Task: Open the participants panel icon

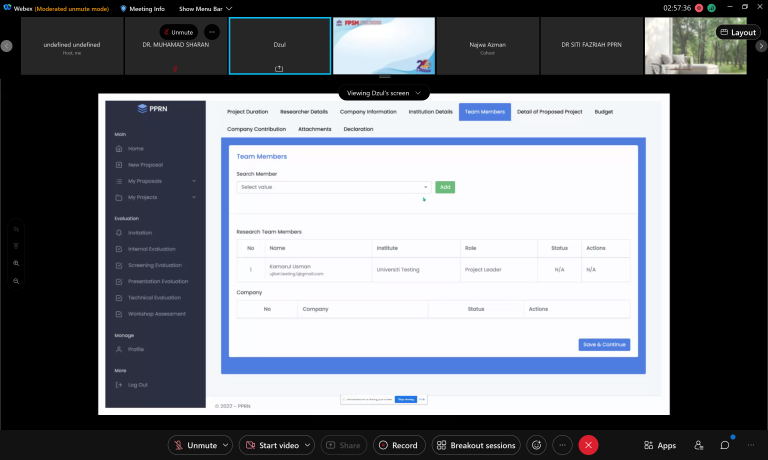Action: point(699,445)
